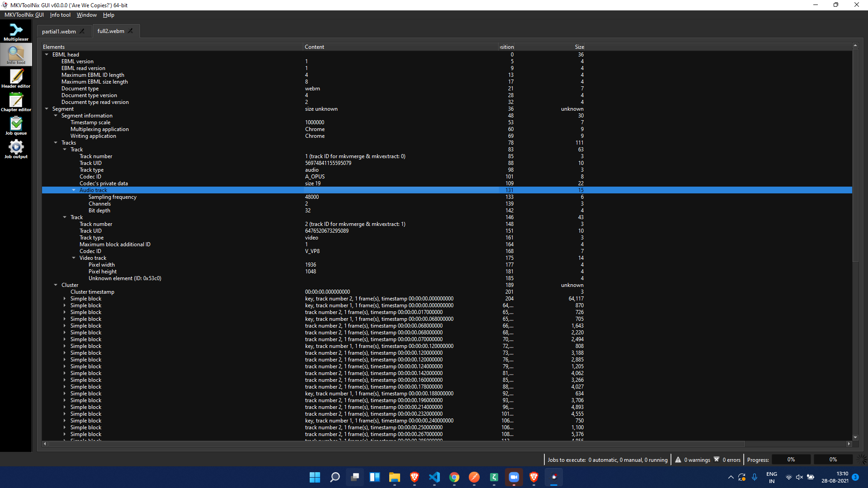Image resolution: width=868 pixels, height=488 pixels.
Task: View the Job queue
Action: 16,125
